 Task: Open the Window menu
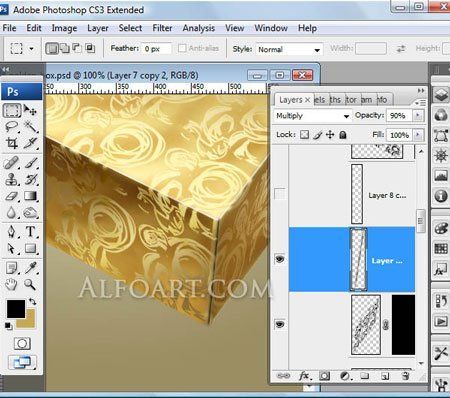271,28
